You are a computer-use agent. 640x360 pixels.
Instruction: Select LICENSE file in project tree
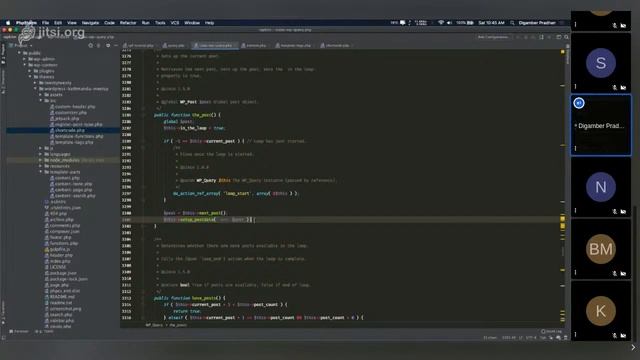55,267
